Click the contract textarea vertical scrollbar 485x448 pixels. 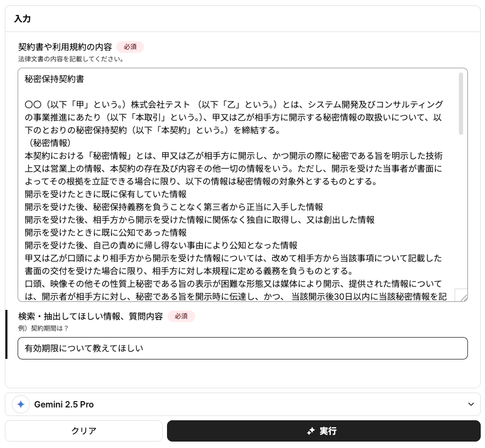[460, 104]
